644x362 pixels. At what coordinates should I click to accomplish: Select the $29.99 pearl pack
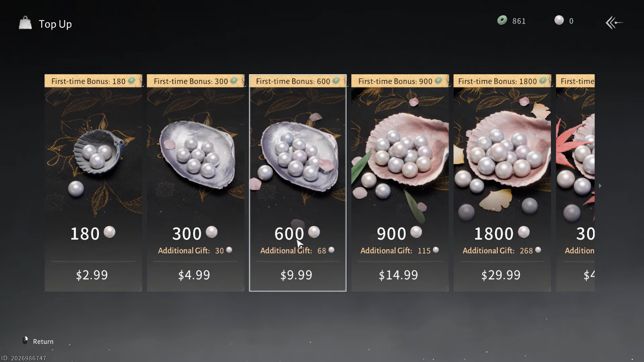coord(501,275)
